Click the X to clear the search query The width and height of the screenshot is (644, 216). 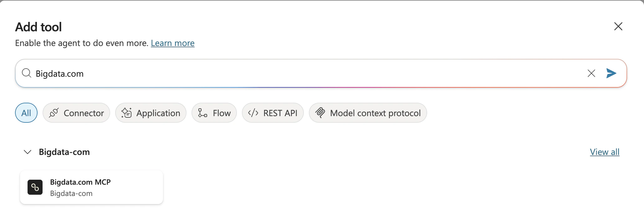pos(591,73)
